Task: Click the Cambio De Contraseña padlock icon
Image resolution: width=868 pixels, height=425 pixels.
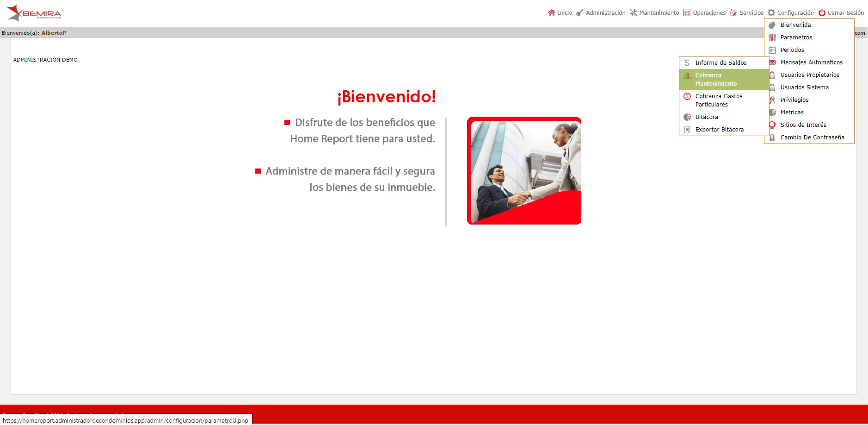Action: [x=772, y=137]
